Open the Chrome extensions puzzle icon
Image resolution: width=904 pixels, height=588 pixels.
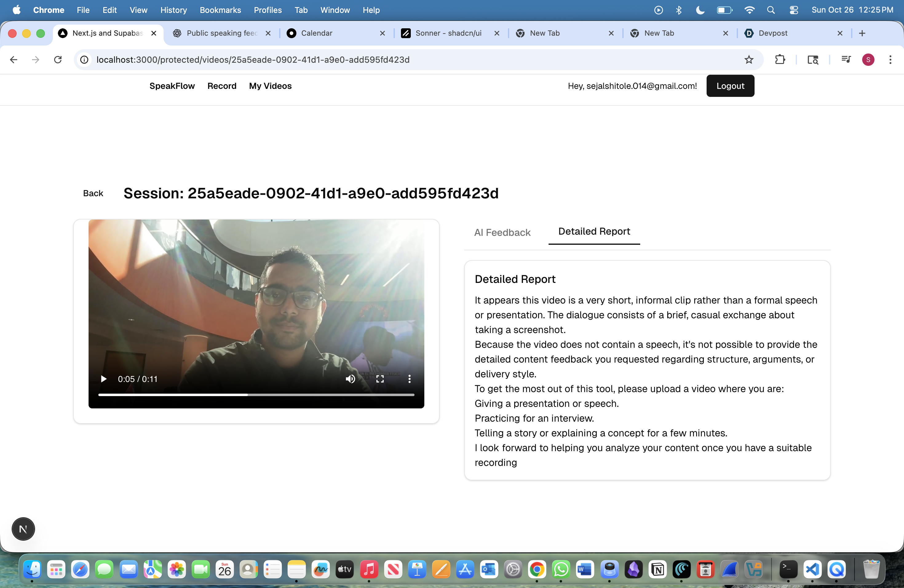click(x=780, y=60)
